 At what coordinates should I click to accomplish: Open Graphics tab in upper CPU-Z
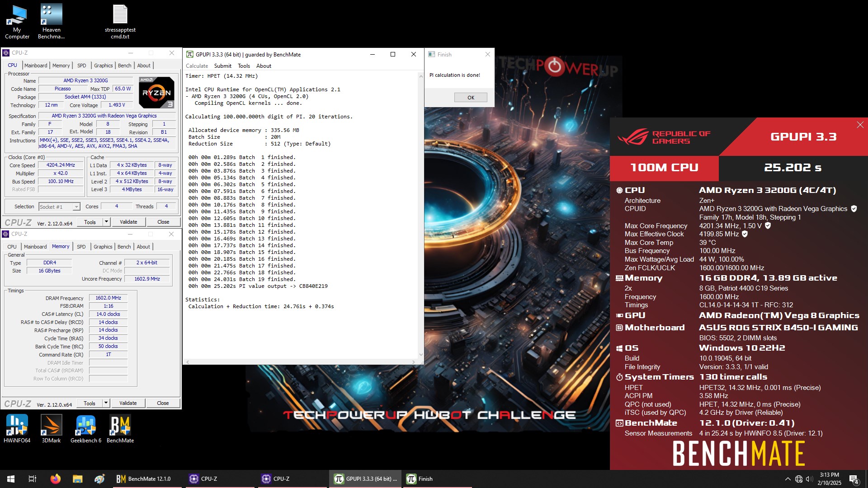(104, 66)
